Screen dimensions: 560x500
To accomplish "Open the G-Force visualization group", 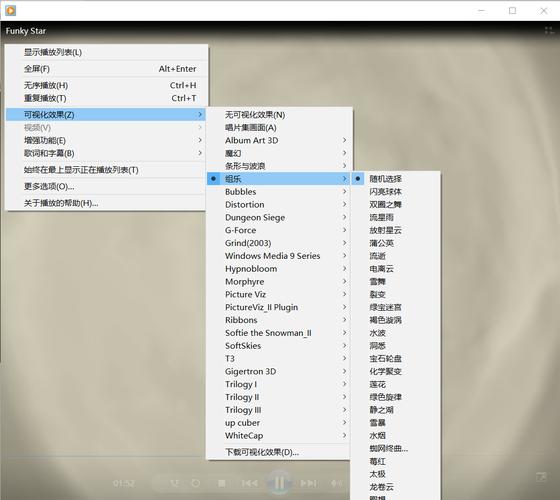I will pos(279,230).
